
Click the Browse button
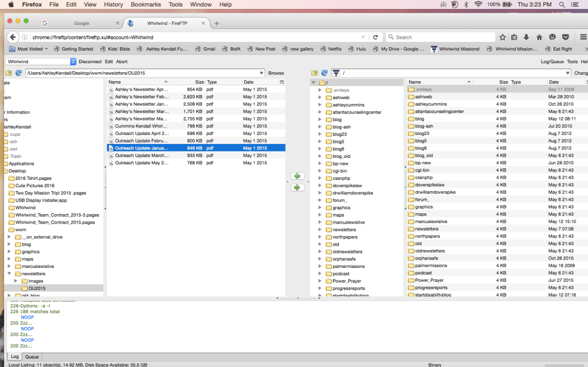click(x=276, y=73)
